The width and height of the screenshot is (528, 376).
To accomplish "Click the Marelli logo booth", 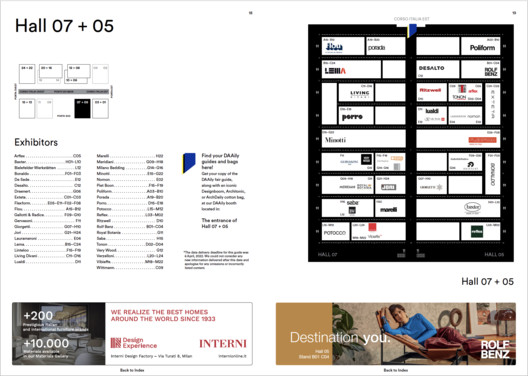I will [x=390, y=208].
